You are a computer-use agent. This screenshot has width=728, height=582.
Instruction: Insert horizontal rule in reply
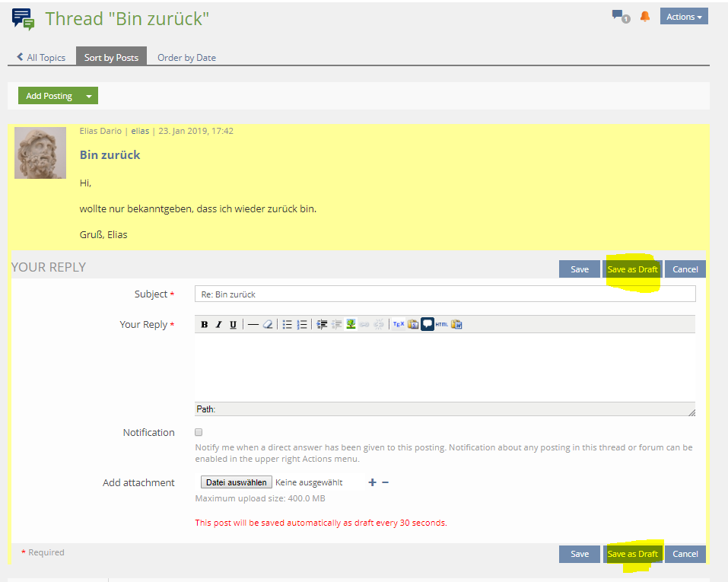[253, 324]
